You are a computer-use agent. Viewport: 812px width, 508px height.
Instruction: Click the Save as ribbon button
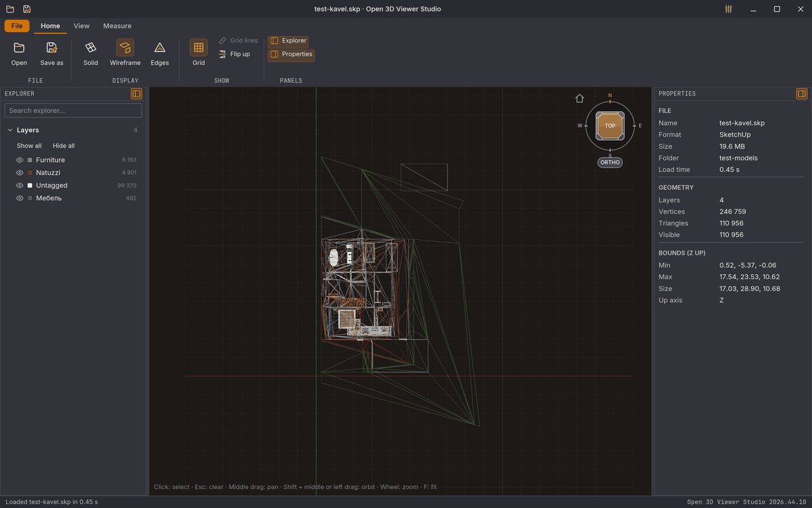point(51,54)
